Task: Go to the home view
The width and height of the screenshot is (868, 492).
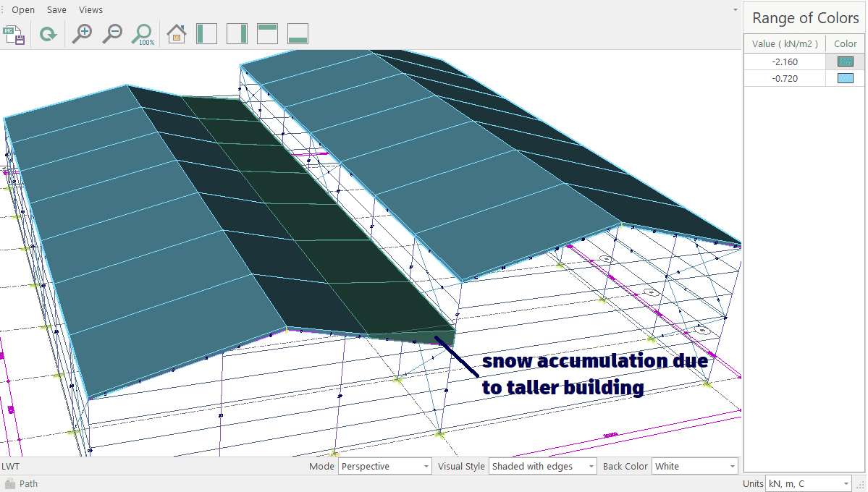Action: [177, 34]
